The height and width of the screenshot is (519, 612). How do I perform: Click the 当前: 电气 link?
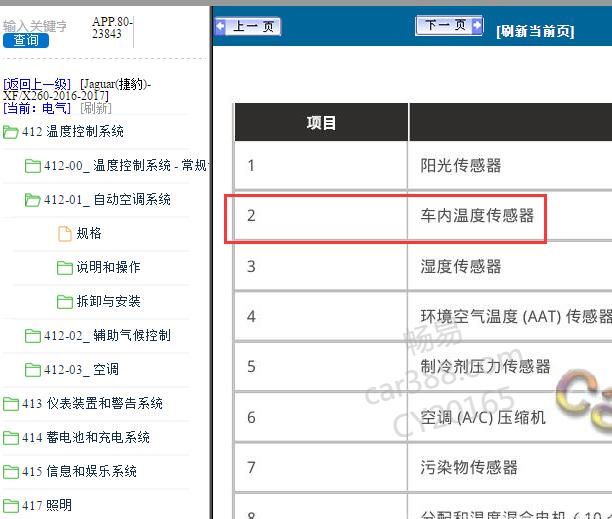tap(37, 108)
